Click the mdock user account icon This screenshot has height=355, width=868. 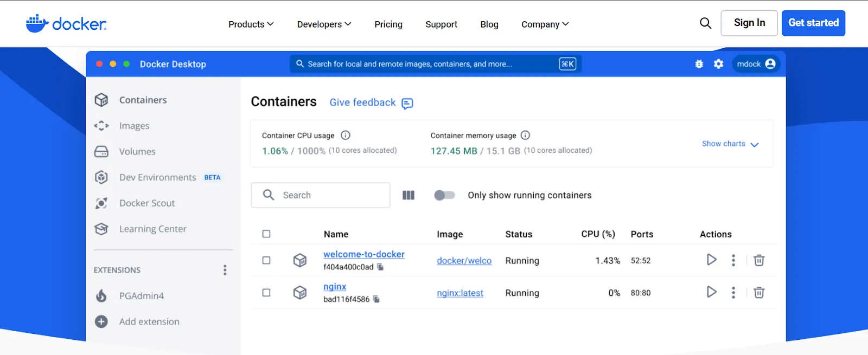(770, 64)
